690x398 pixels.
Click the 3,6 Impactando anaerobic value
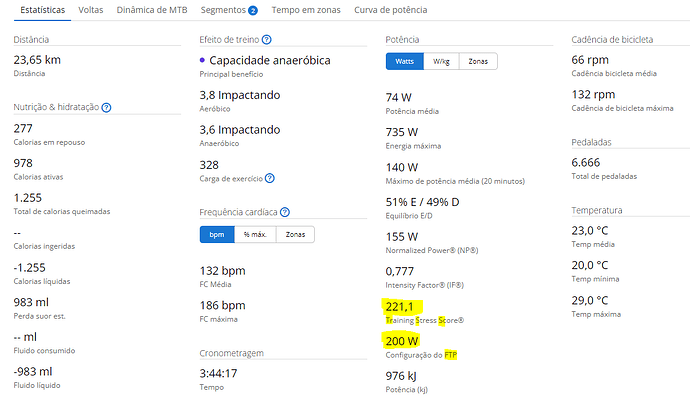coord(240,130)
